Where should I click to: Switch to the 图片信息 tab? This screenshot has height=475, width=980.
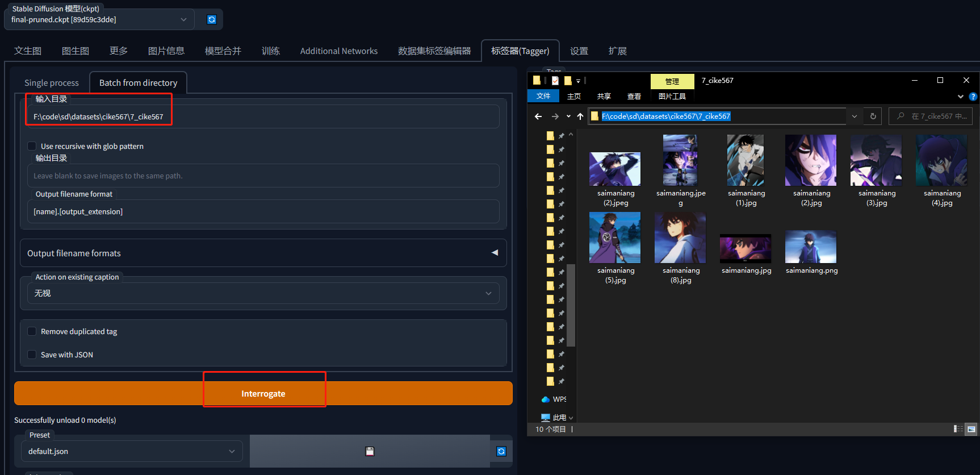166,51
